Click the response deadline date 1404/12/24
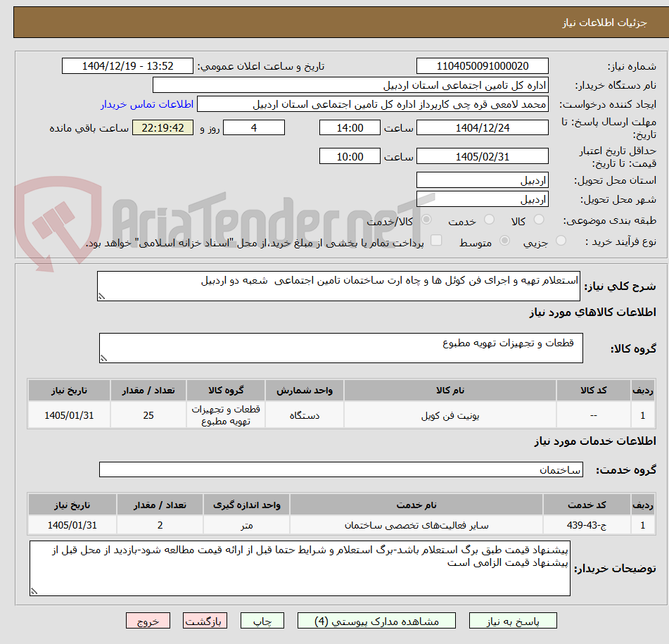This screenshot has width=669, height=644. (x=482, y=127)
